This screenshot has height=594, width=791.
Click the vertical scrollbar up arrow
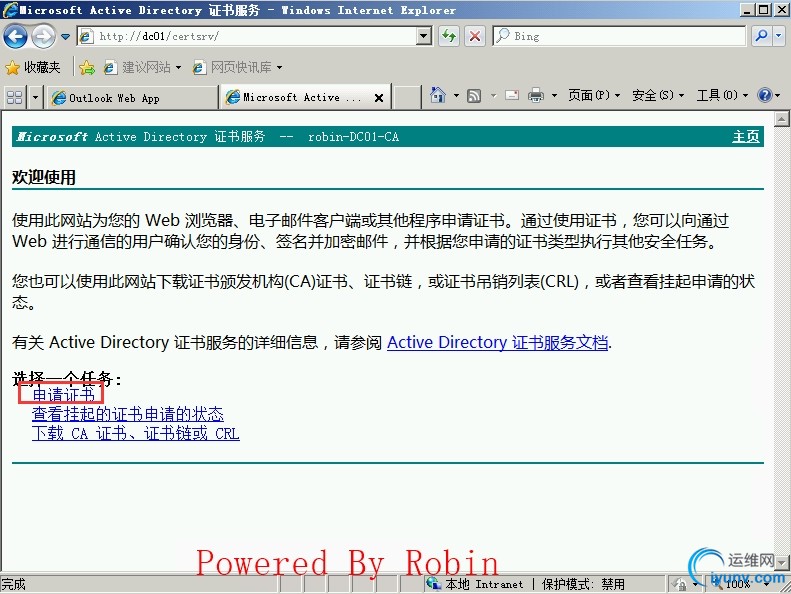781,119
